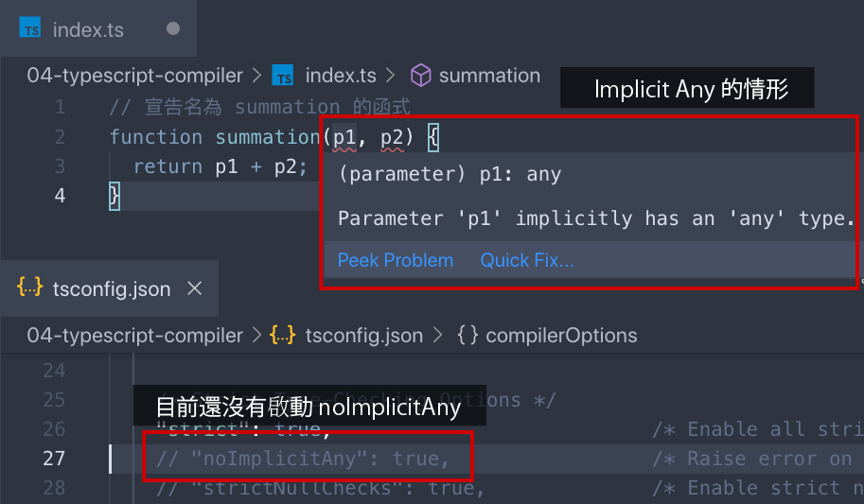This screenshot has height=504, width=864.
Task: Click line number 27 in tsconfig gutter
Action: 54,459
